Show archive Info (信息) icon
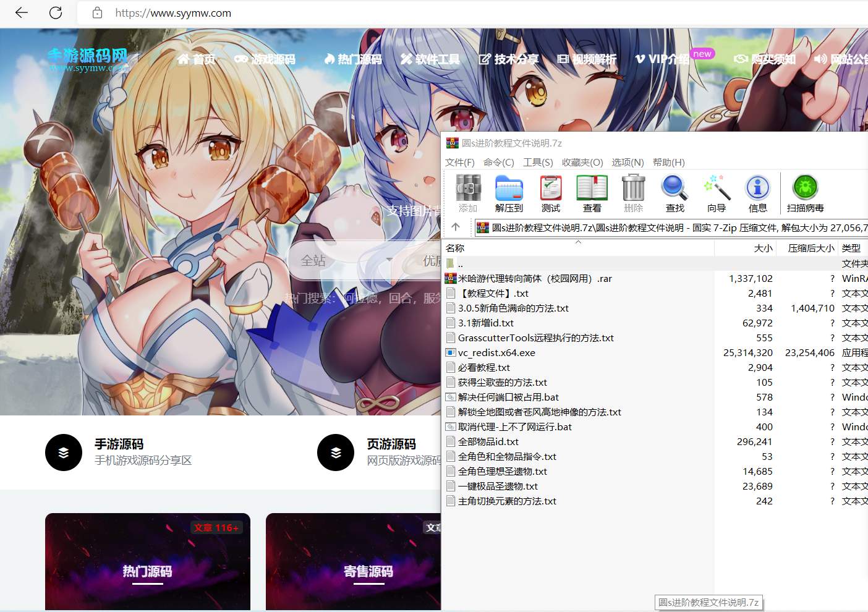868x612 pixels. coord(757,193)
